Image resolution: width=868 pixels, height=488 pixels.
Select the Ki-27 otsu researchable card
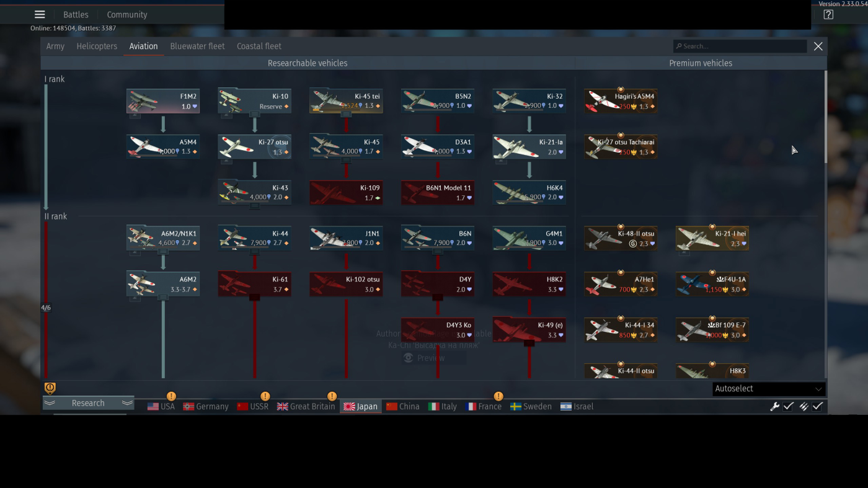tap(255, 147)
